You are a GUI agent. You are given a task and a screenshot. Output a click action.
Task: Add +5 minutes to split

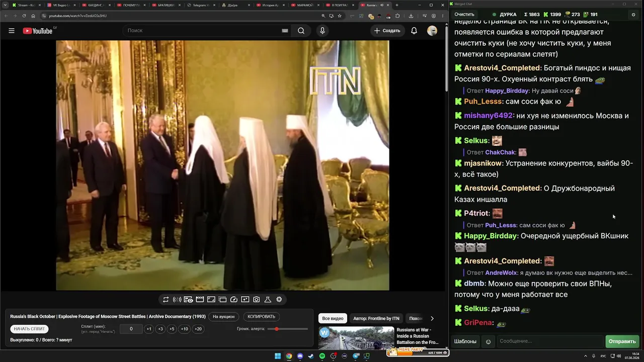tap(172, 329)
